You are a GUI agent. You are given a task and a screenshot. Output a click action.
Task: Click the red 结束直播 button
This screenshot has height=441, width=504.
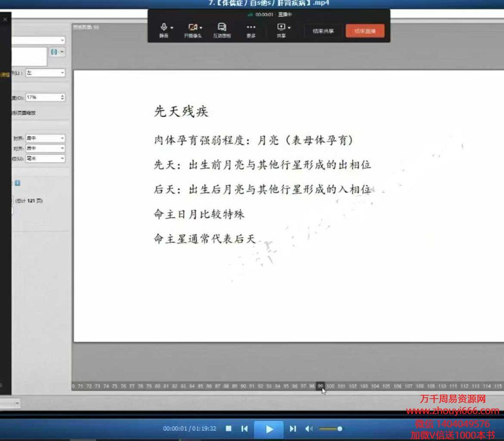(x=365, y=31)
